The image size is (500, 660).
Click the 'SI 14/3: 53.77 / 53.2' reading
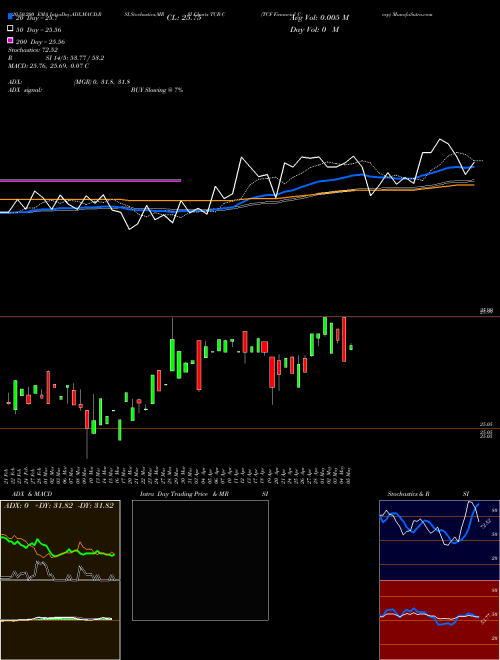(x=75, y=58)
